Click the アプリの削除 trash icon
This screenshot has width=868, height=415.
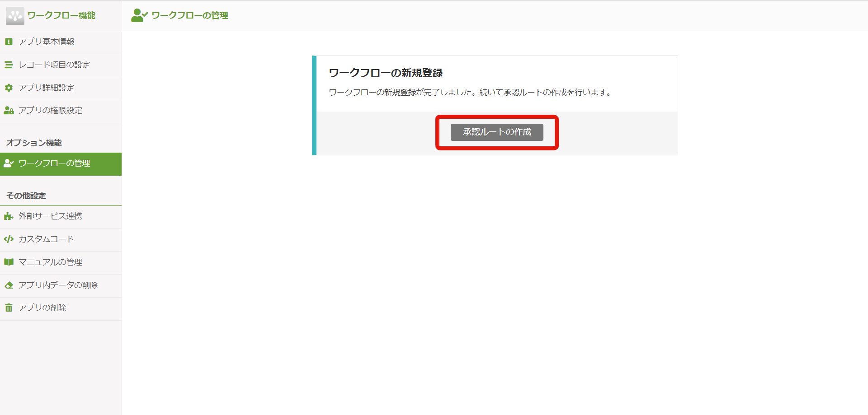point(9,308)
